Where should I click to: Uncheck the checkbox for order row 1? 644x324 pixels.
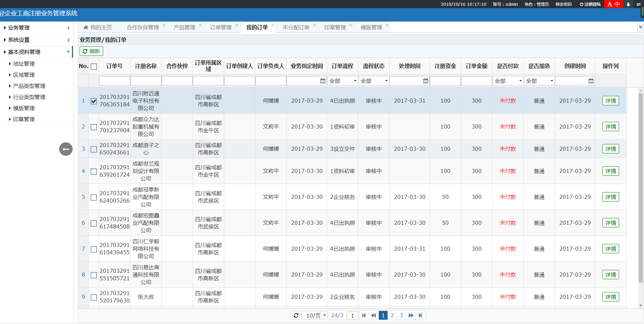94,101
